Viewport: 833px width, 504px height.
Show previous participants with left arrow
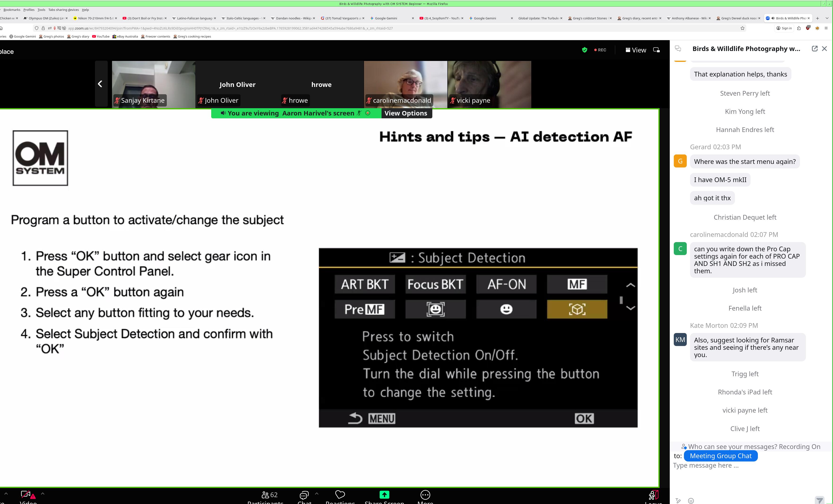100,84
